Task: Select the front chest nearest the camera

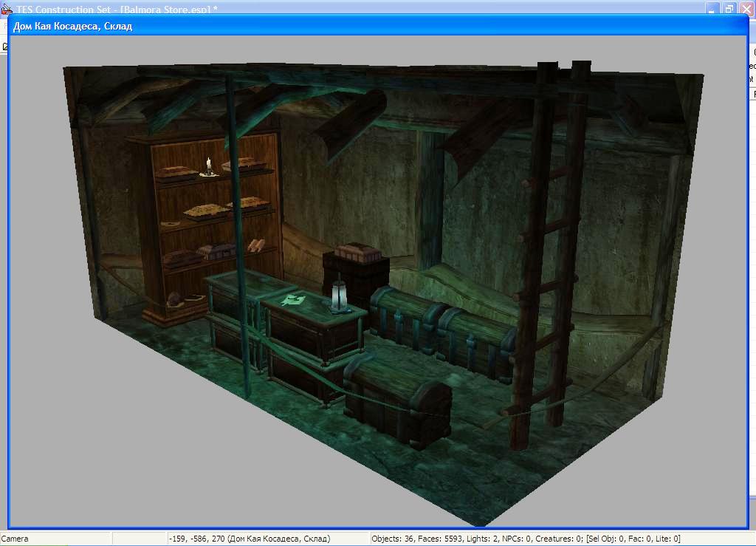Action: [x=398, y=401]
